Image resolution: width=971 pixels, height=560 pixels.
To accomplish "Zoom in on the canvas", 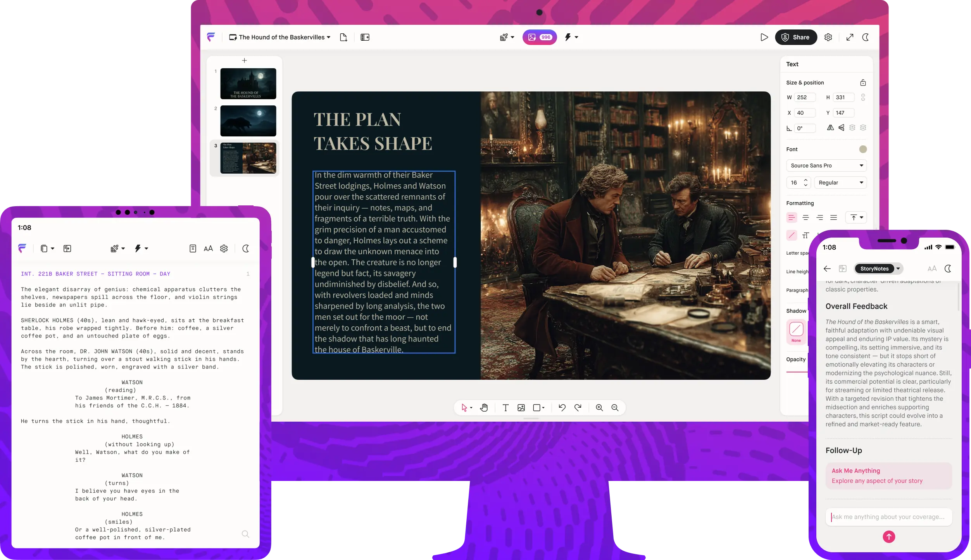I will pyautogui.click(x=599, y=408).
